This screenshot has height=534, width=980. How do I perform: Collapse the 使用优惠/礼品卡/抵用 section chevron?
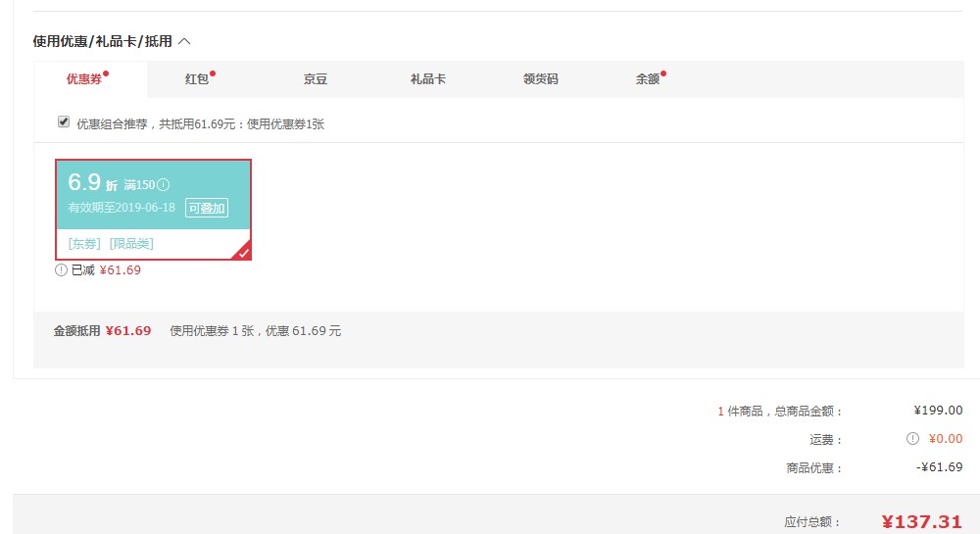[184, 41]
